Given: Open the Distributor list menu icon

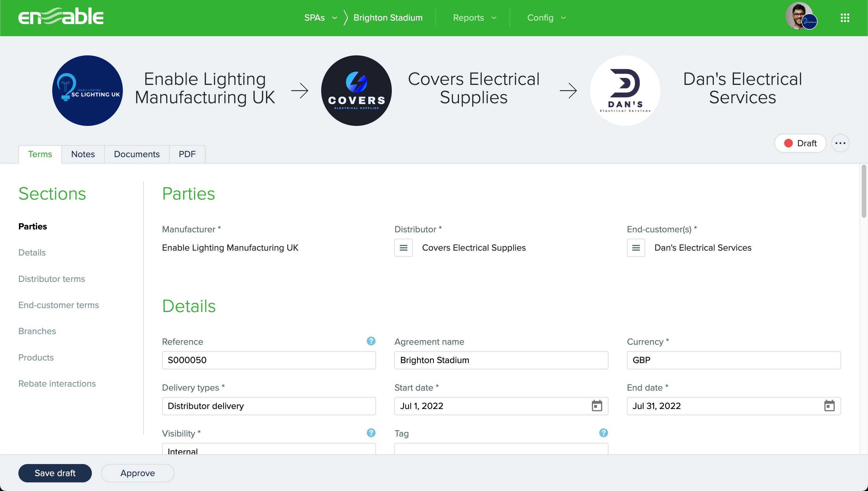Looking at the screenshot, I should pyautogui.click(x=403, y=248).
